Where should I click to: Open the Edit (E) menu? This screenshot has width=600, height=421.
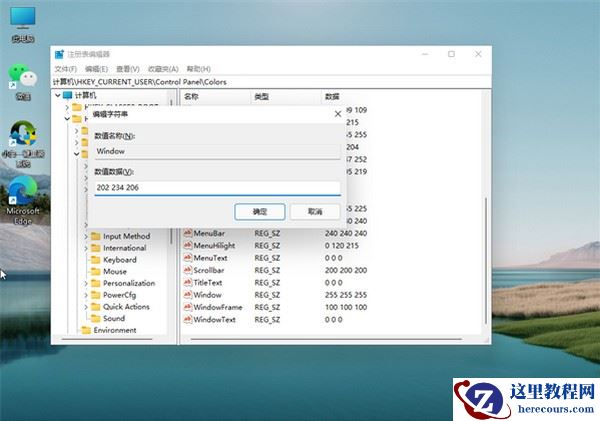pos(96,69)
